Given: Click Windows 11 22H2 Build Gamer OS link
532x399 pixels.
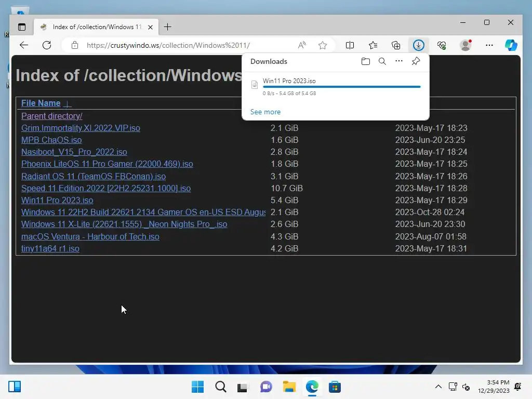Looking at the screenshot, I should (143, 212).
